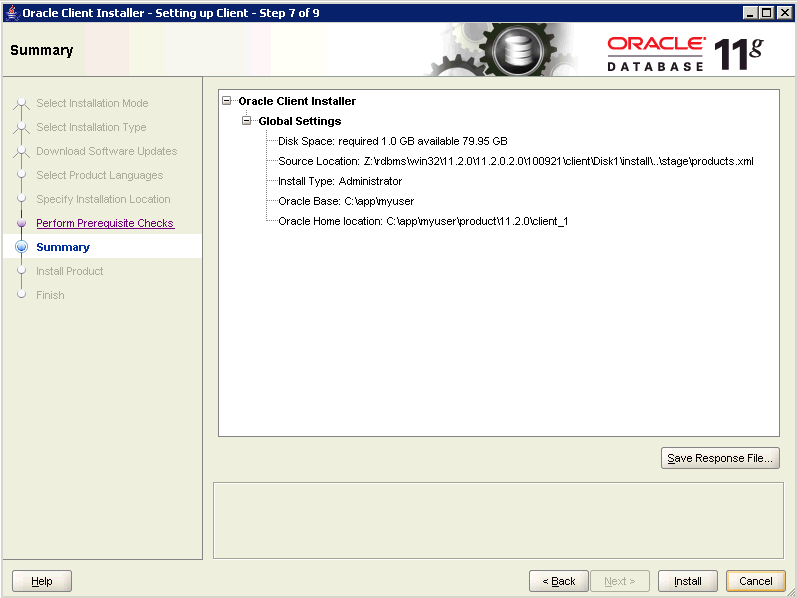Click the Install Product step label
The width and height of the screenshot is (797, 598).
pos(69,271)
